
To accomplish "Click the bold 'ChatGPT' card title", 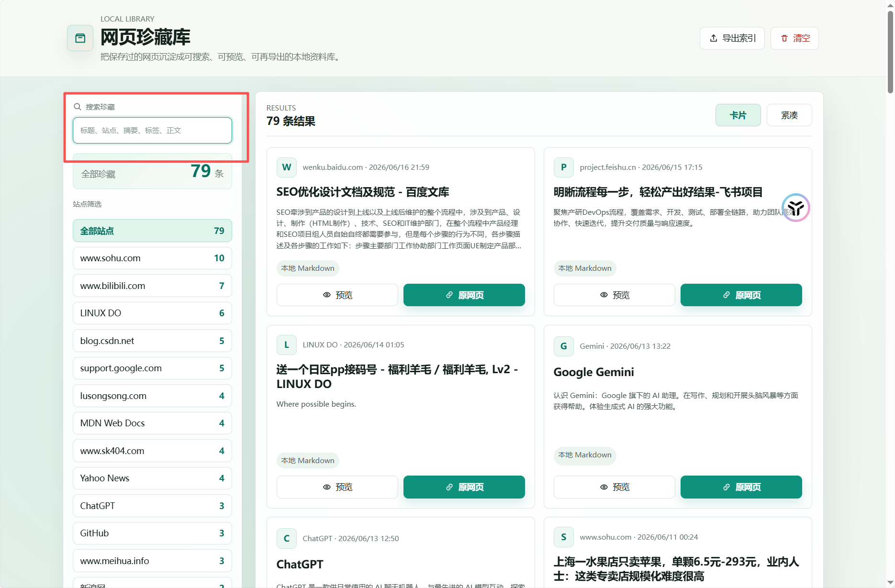I will [x=300, y=565].
